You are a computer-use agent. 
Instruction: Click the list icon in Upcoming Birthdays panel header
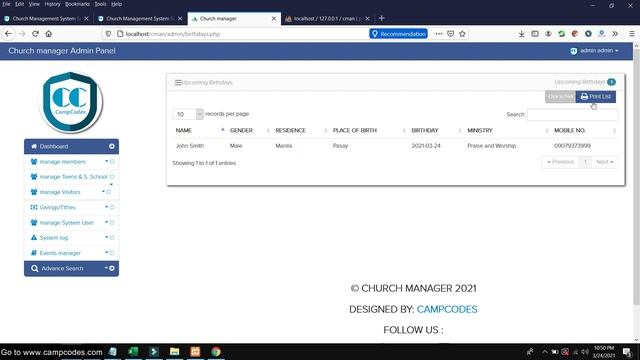coord(178,82)
